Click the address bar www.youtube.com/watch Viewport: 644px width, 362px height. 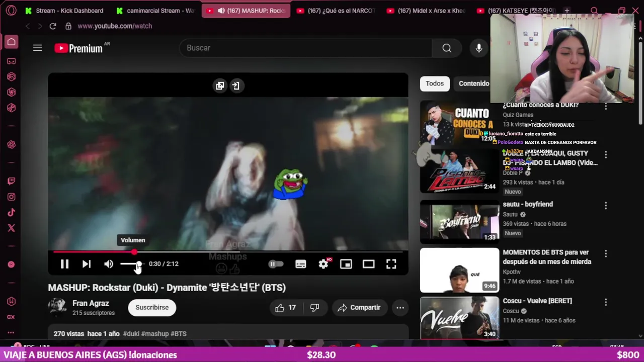click(115, 26)
